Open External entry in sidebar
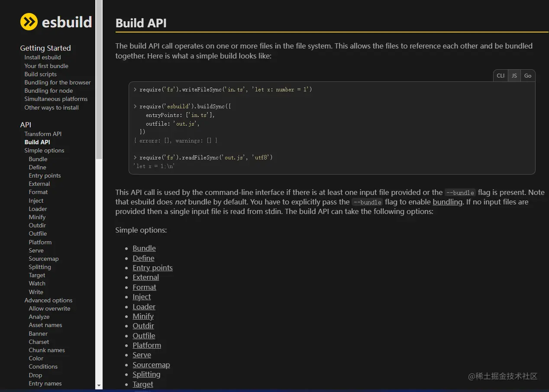 pyautogui.click(x=39, y=184)
